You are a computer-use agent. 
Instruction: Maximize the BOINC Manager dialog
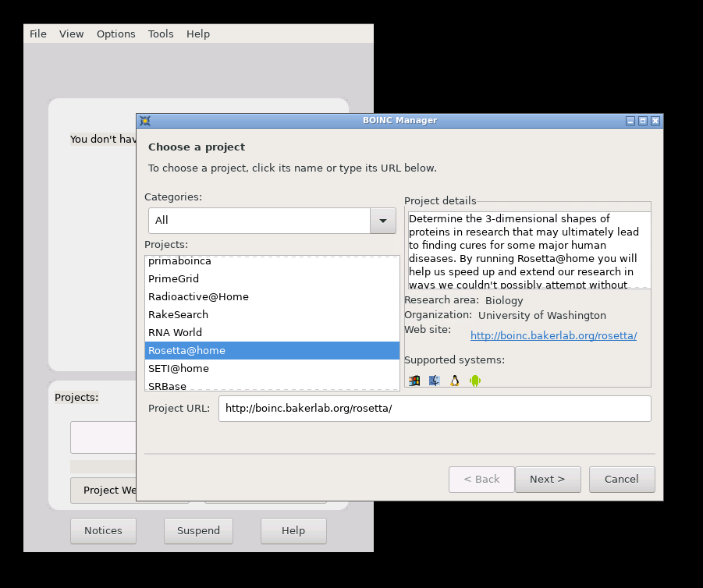pyautogui.click(x=643, y=121)
